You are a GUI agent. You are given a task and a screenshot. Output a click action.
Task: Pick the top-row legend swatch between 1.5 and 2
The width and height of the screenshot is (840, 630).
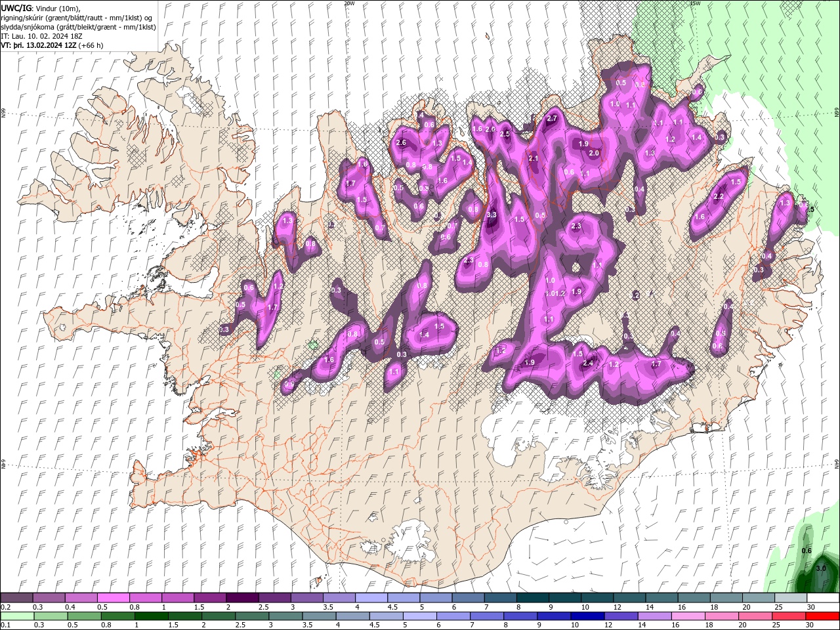[x=209, y=598]
